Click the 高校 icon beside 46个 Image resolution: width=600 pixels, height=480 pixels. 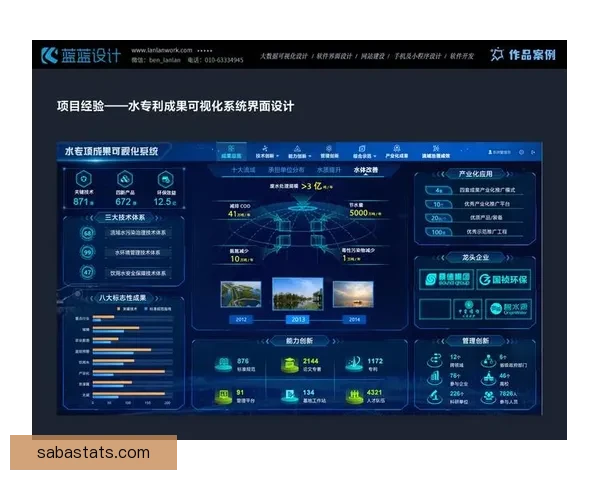coord(488,378)
